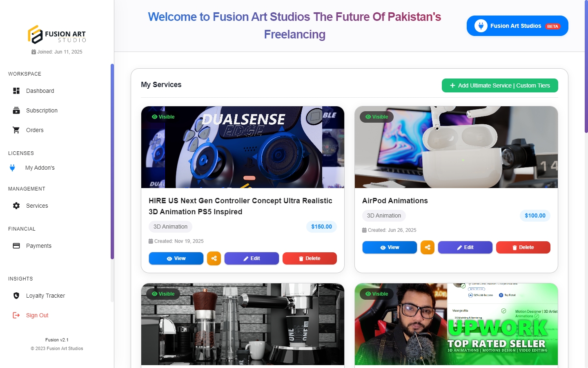The image size is (588, 368).
Task: Open Services gear icon in sidebar
Action: click(16, 206)
